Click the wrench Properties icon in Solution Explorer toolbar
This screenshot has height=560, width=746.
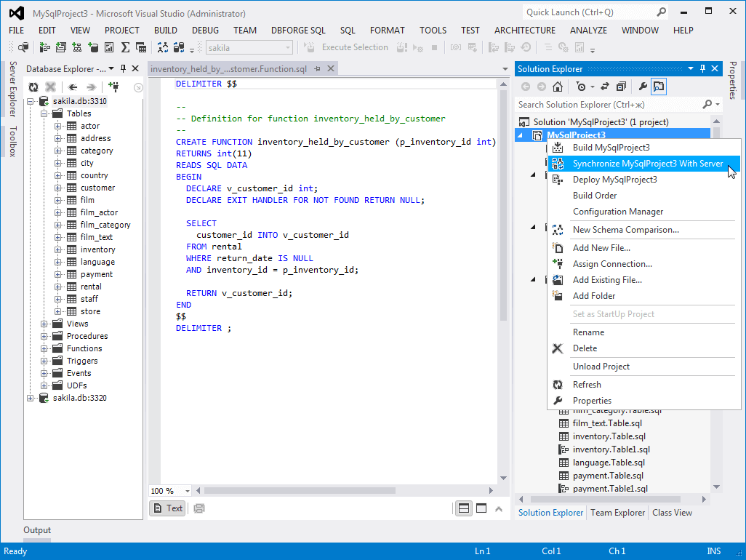coord(642,87)
